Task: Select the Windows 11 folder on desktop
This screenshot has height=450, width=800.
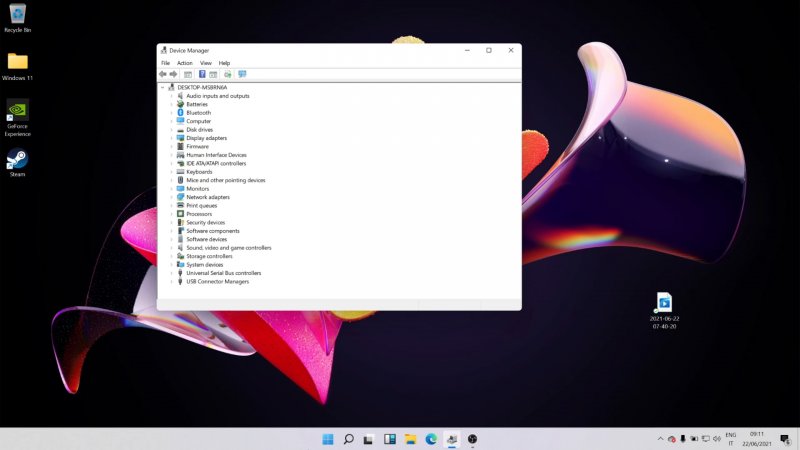Action: [17, 67]
